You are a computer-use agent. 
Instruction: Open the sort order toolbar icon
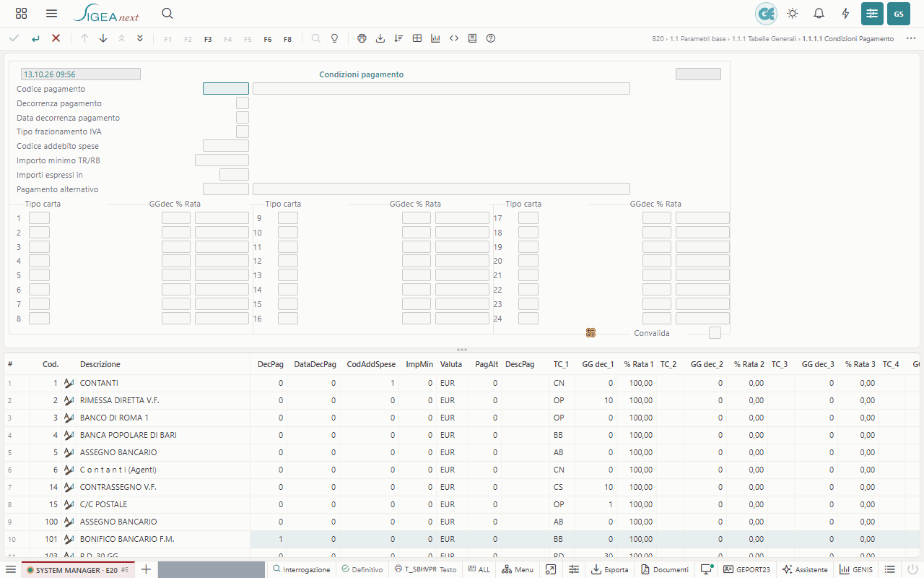pyautogui.click(x=398, y=38)
